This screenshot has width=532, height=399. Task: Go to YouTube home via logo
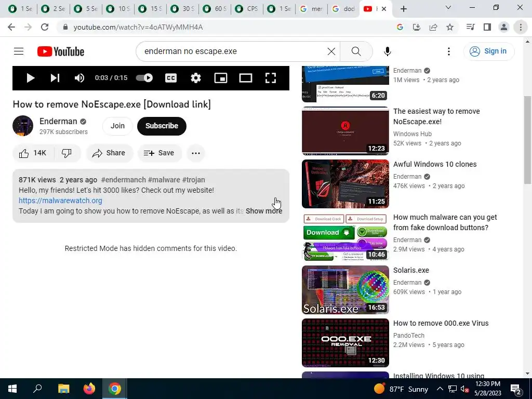pos(61,51)
